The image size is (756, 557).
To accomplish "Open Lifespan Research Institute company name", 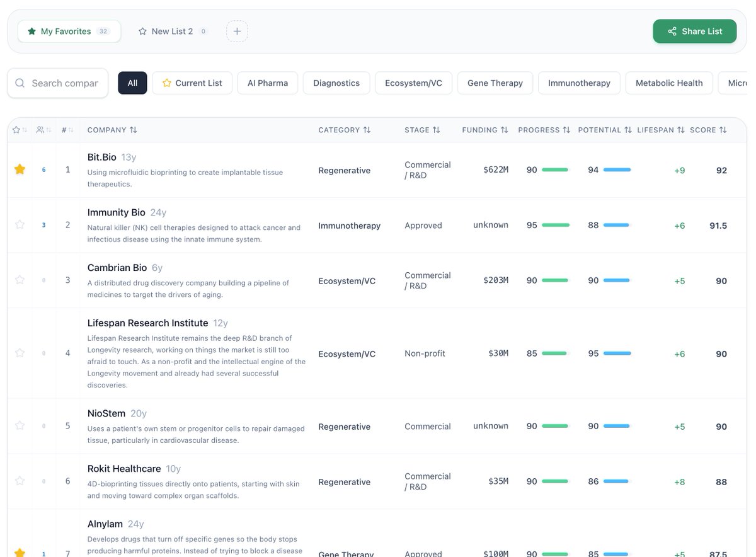I will (147, 323).
